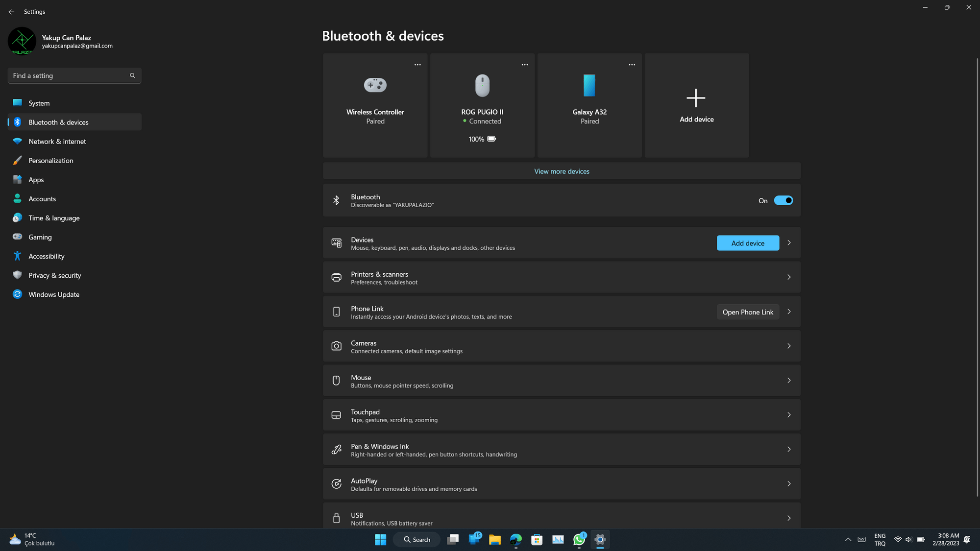Open Accessibility settings
The image size is (980, 551).
(x=74, y=256)
